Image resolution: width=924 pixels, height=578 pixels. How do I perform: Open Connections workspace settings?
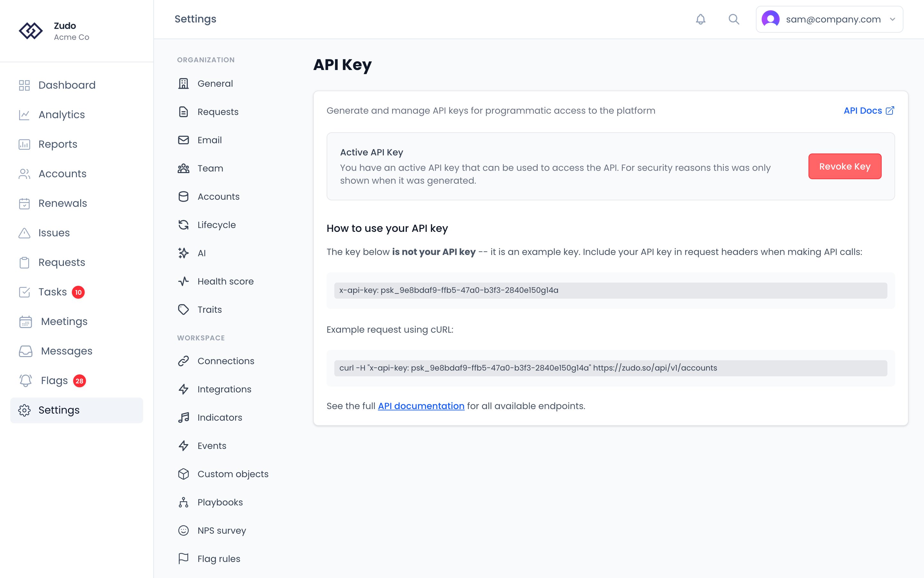coord(216,361)
